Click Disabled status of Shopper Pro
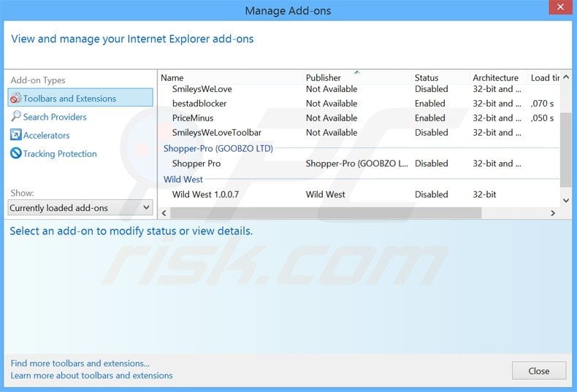Image resolution: width=577 pixels, height=392 pixels. tap(431, 164)
